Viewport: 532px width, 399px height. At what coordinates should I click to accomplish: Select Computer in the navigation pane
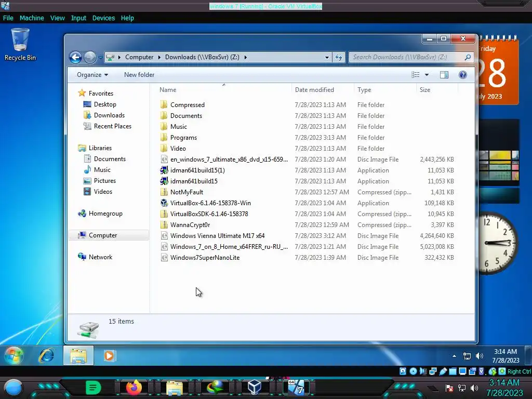click(102, 235)
